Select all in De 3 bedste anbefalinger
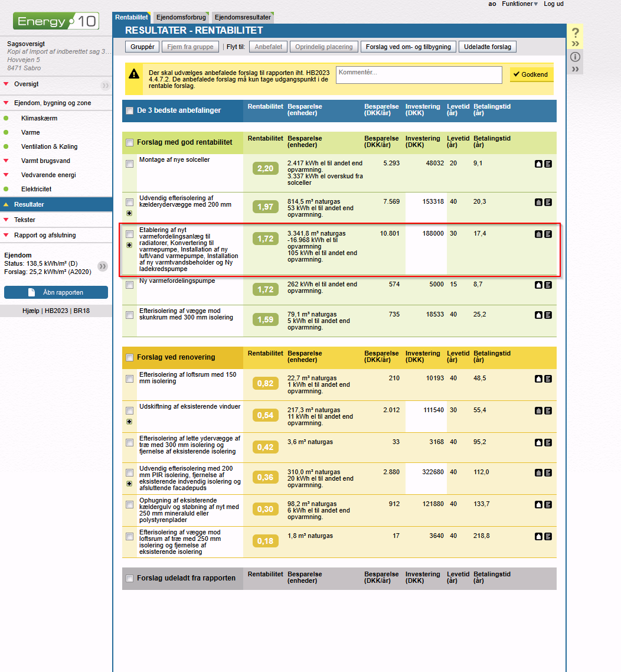Image resolution: width=621 pixels, height=672 pixels. click(x=129, y=110)
